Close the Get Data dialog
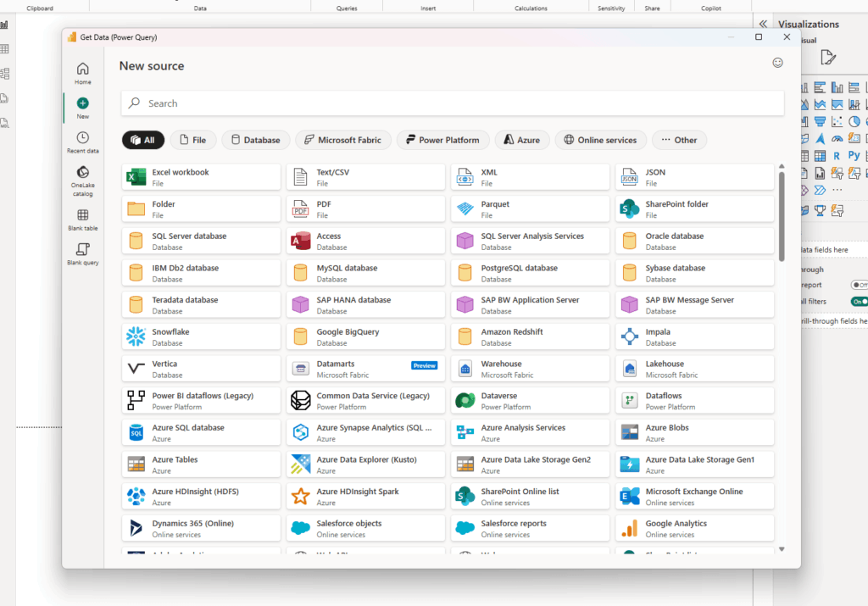The width and height of the screenshot is (868, 606). pyautogui.click(x=787, y=37)
